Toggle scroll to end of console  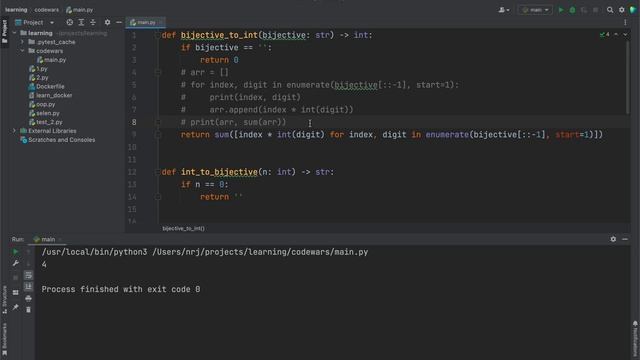[28, 287]
